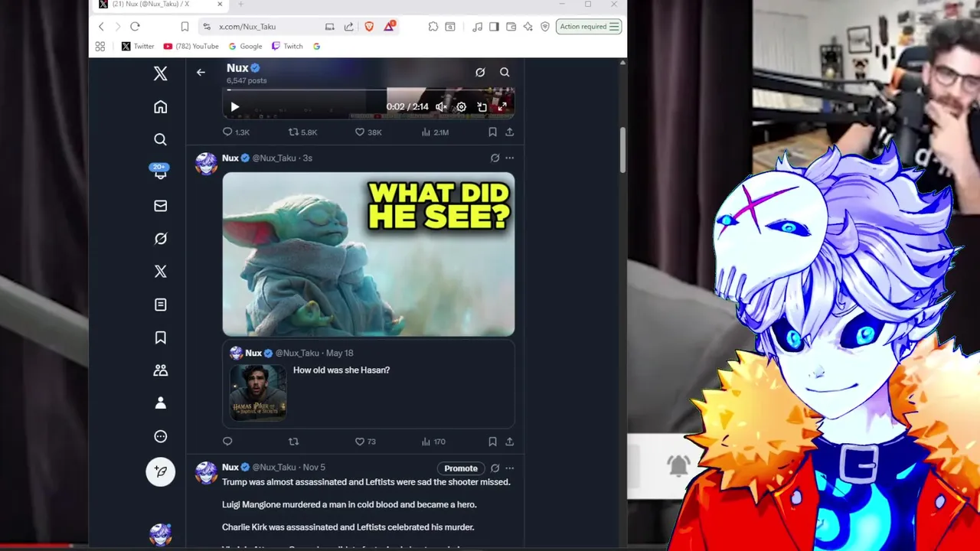Open the video settings gear
The image size is (980, 551).
pyautogui.click(x=461, y=107)
